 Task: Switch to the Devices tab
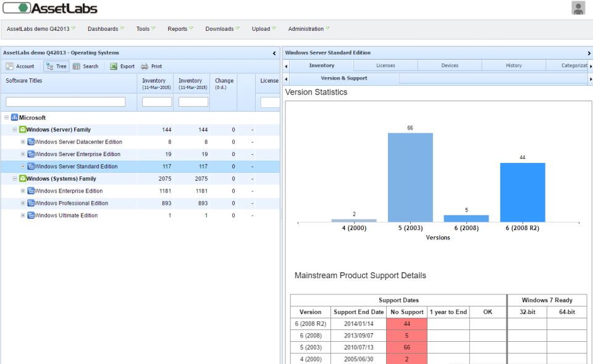point(450,65)
